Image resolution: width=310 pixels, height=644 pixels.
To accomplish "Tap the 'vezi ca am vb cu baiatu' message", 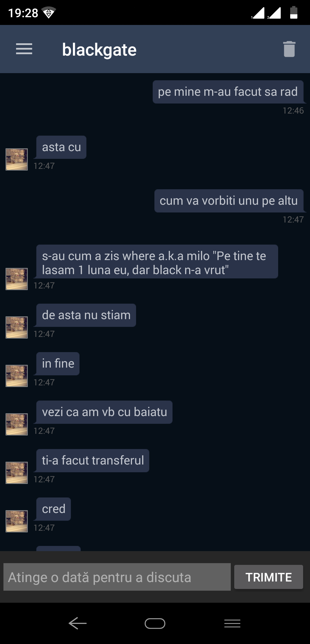I will (x=104, y=412).
